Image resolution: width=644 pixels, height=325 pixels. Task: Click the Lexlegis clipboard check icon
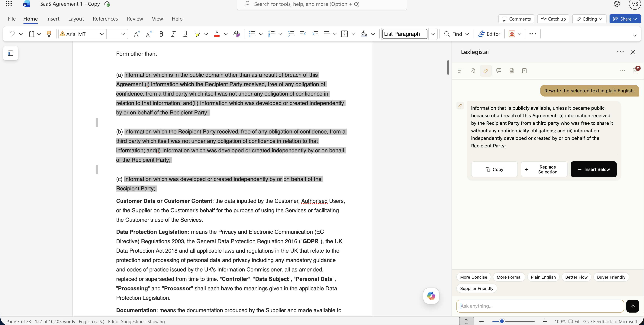pyautogui.click(x=524, y=71)
